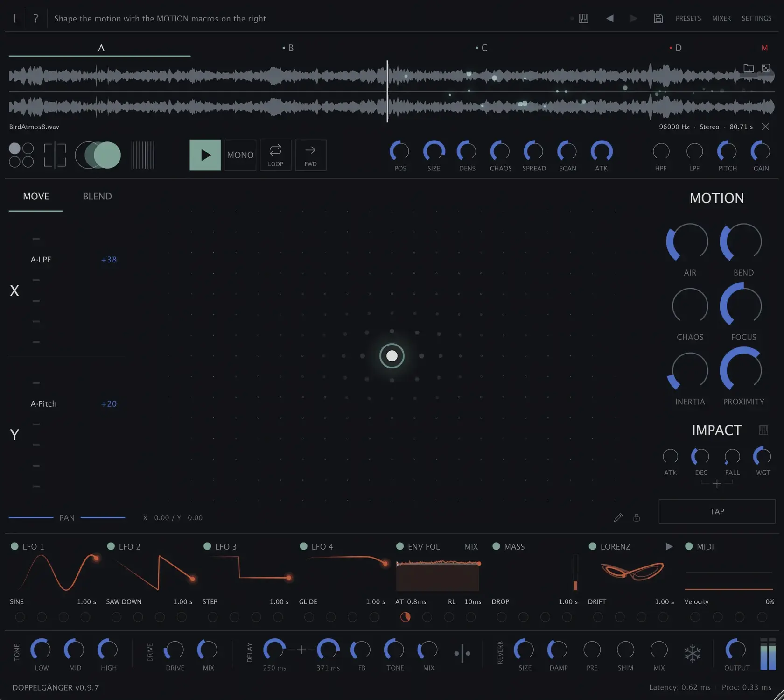Remove loaded sample with X icon
Image resolution: width=784 pixels, height=700 pixels.
[x=765, y=127]
